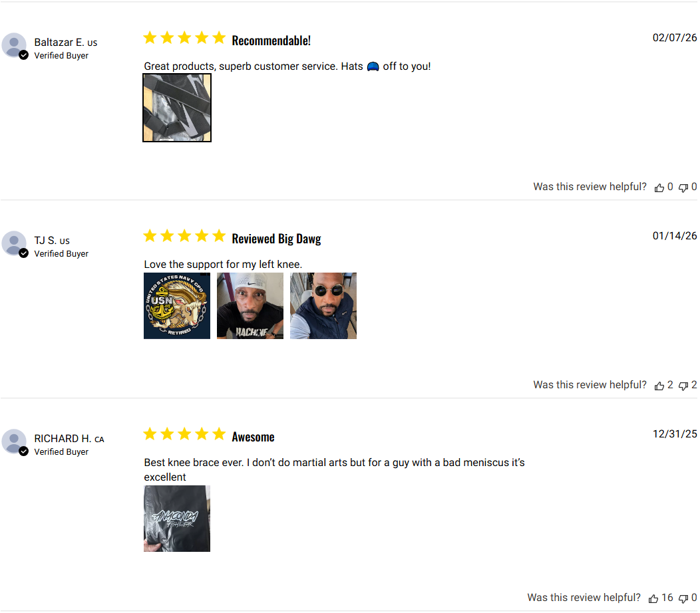Click the reviewer name RICHARD H.
700x613 pixels.
(x=63, y=439)
